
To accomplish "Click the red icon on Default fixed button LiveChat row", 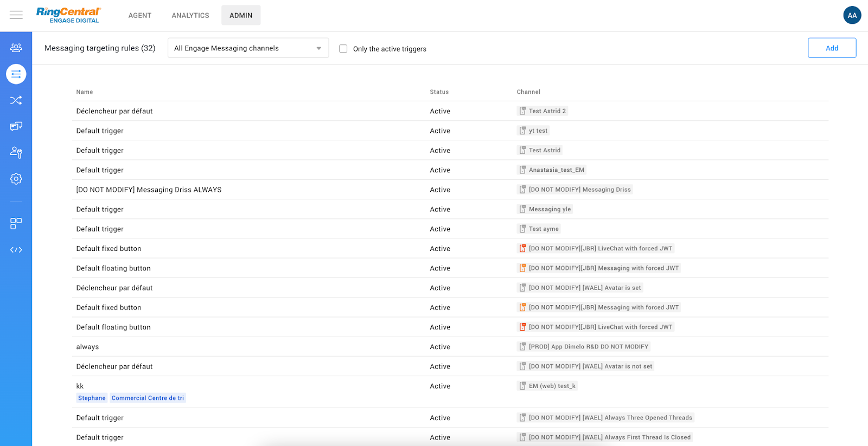I will [523, 249].
